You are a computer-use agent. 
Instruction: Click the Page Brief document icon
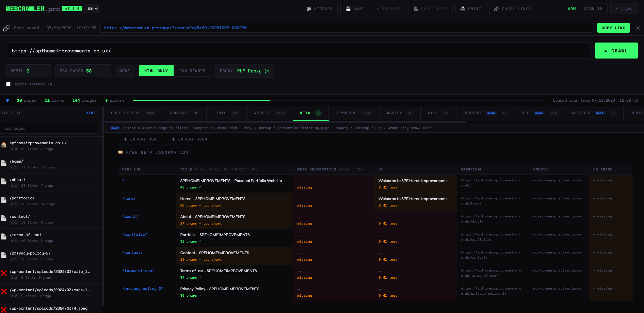pos(416,9)
